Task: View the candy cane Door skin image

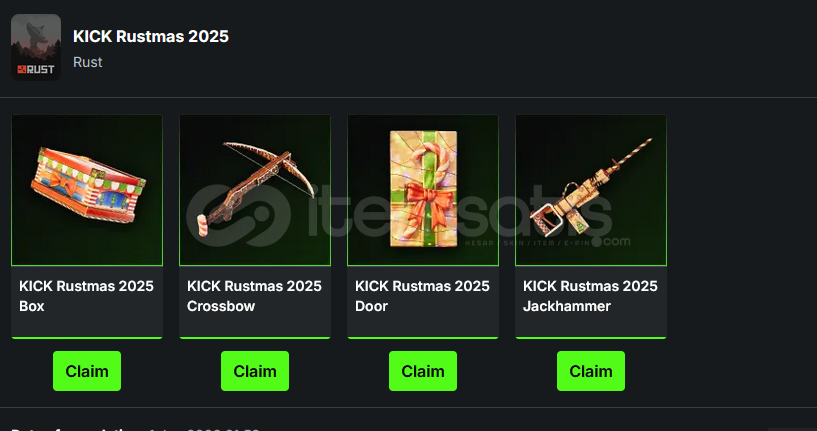Action: pyautogui.click(x=423, y=190)
